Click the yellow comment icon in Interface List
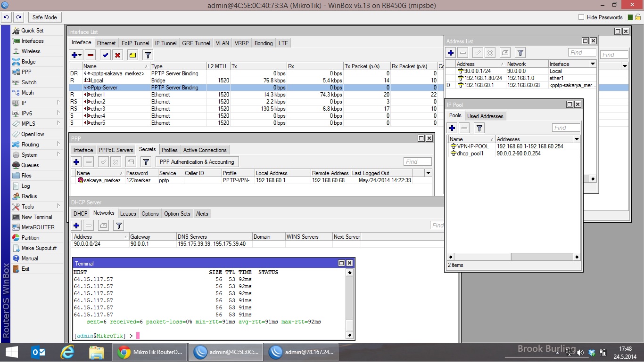The image size is (644, 363). tap(132, 56)
